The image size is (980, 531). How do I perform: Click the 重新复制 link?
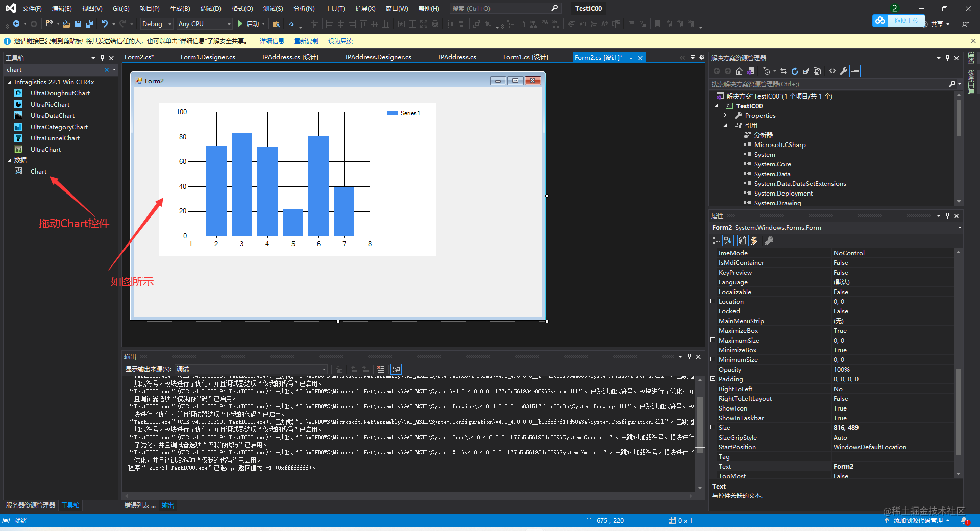coord(306,41)
